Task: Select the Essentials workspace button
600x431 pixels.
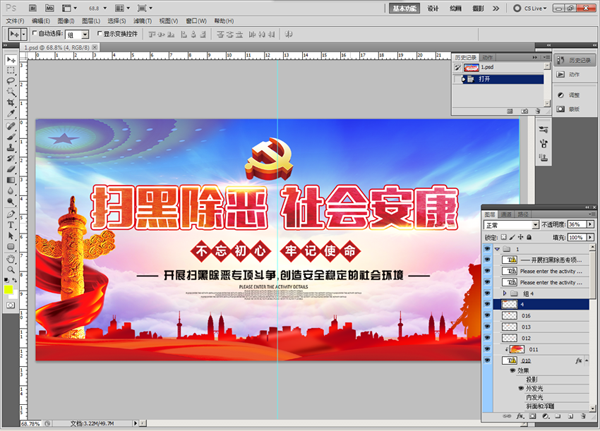Action: point(404,8)
